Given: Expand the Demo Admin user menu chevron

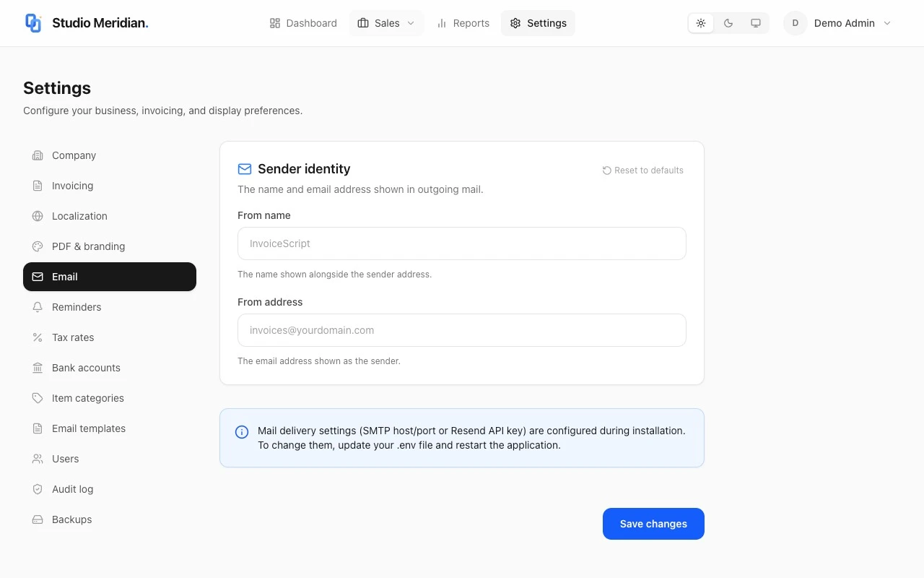Looking at the screenshot, I should tap(887, 23).
